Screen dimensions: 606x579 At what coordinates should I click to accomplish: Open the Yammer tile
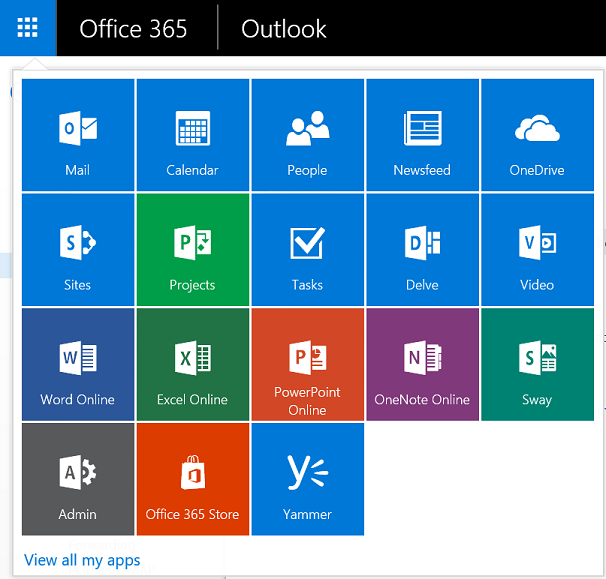point(308,480)
